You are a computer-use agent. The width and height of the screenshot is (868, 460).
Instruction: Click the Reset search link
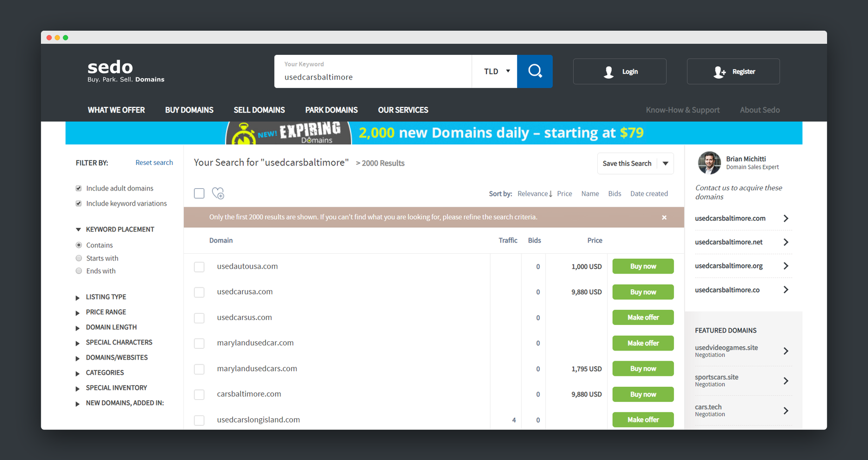[x=154, y=162]
